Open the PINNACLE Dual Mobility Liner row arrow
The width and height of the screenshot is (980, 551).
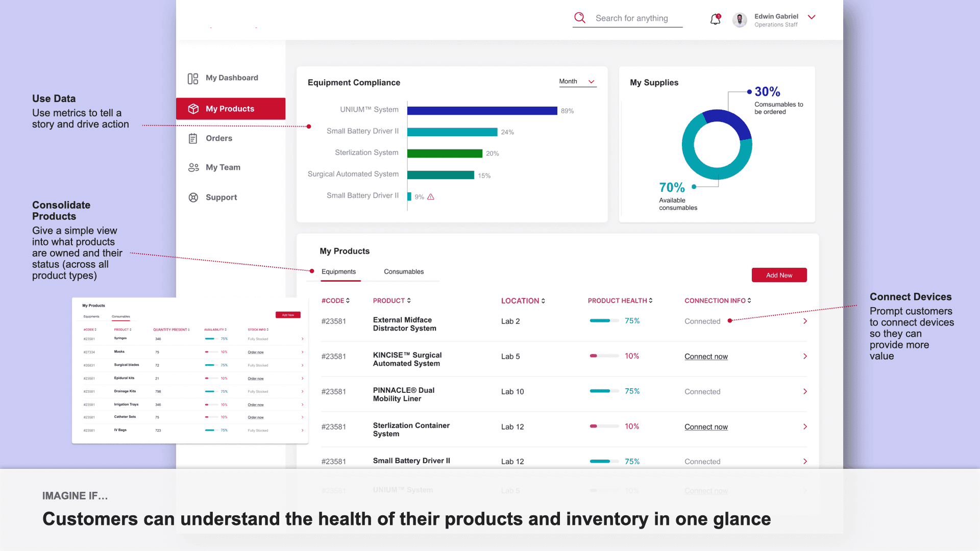pos(805,391)
